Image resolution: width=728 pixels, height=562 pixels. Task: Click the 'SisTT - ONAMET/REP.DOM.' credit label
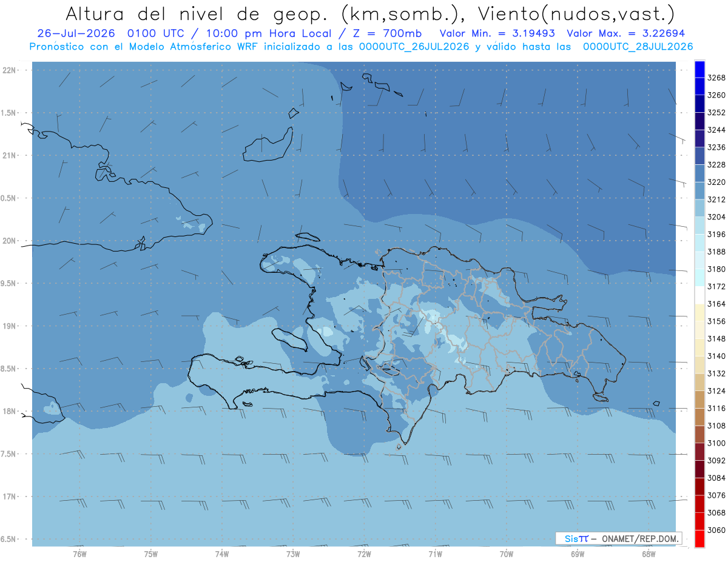pos(619,538)
